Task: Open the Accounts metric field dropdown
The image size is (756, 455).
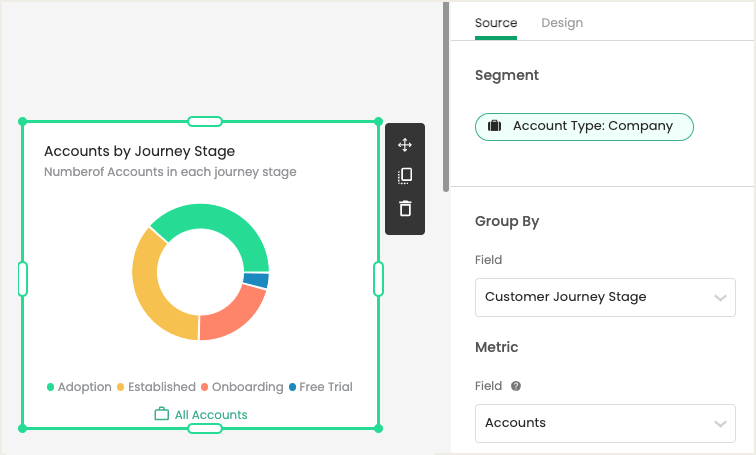Action: pyautogui.click(x=605, y=423)
